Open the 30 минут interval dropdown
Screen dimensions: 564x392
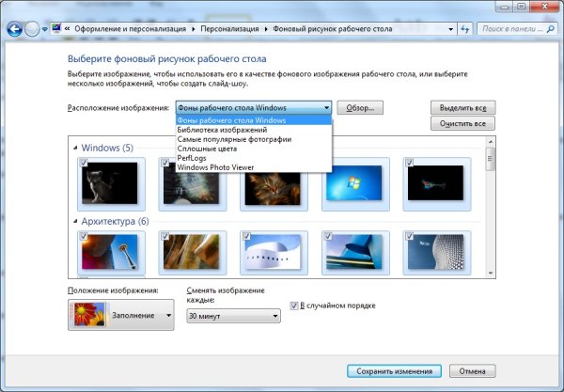(233, 316)
